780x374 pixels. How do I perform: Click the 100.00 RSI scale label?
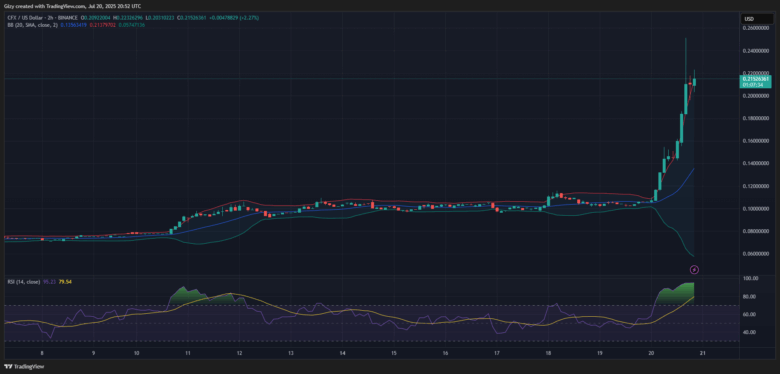pyautogui.click(x=750, y=279)
